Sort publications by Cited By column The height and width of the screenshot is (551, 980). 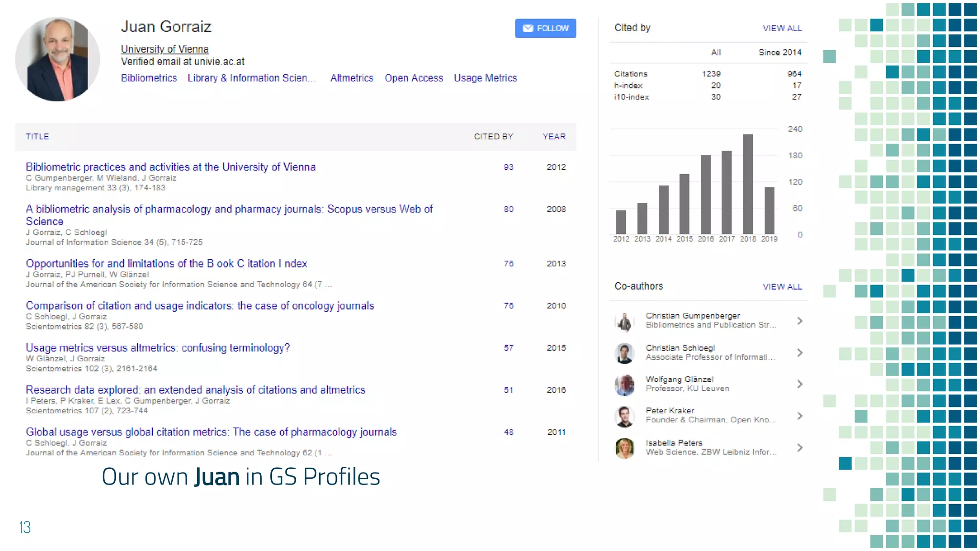[x=493, y=137]
